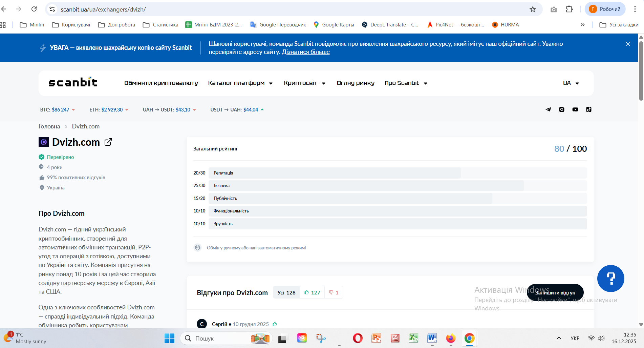The image size is (644, 348).
Task: Bookmark this page with the star icon
Action: (533, 9)
